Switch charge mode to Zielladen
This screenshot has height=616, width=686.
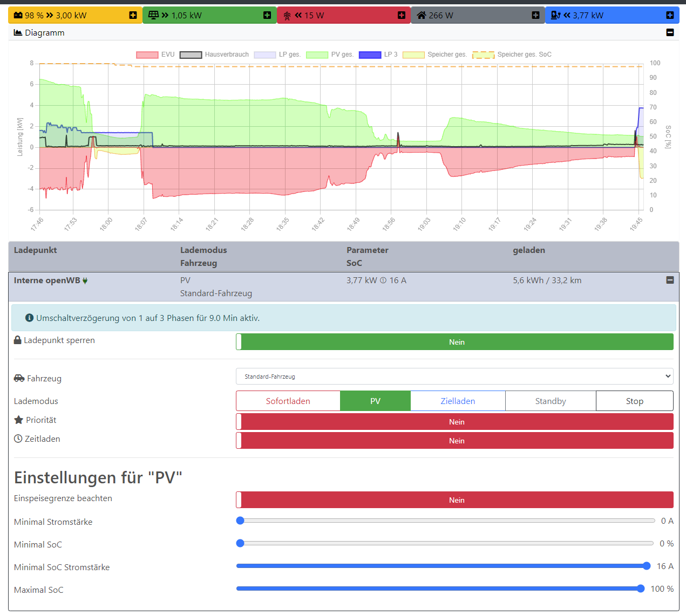coord(458,401)
